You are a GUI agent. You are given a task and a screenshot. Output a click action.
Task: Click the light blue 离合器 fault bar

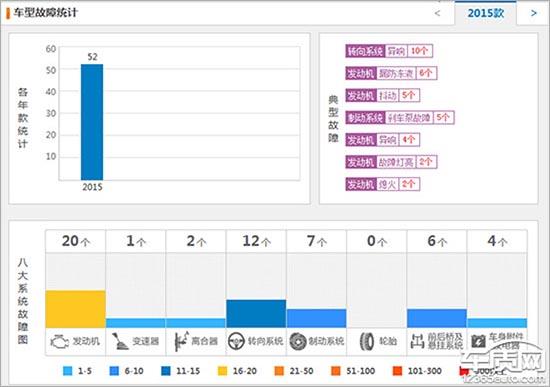click(196, 323)
